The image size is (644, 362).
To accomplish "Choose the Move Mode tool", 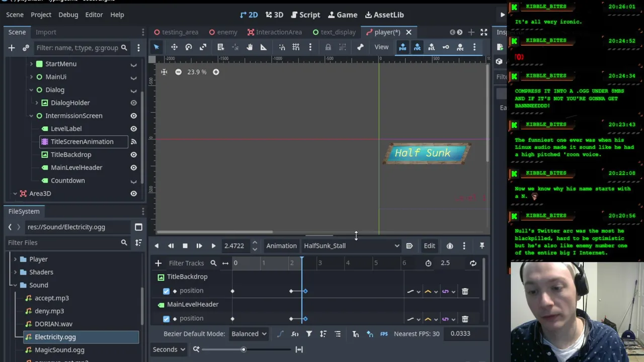I will pyautogui.click(x=174, y=47).
